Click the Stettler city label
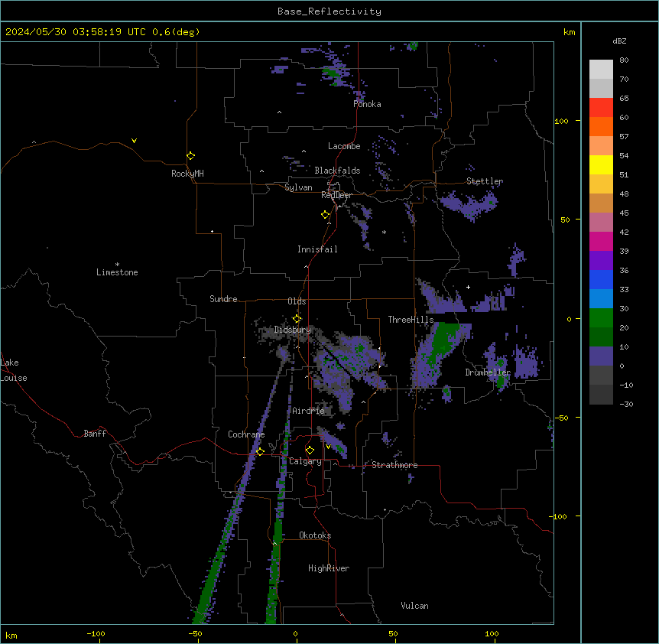This screenshot has height=644, width=659. (485, 181)
